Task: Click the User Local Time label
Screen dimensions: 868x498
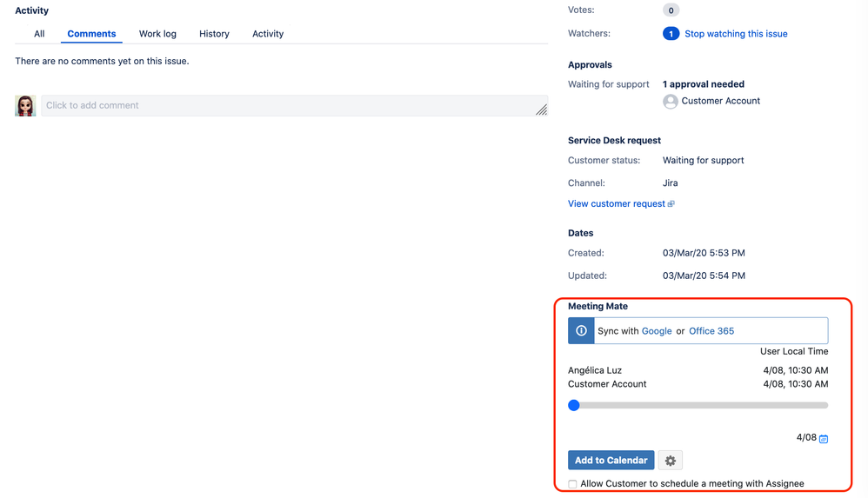Action: [x=794, y=351]
